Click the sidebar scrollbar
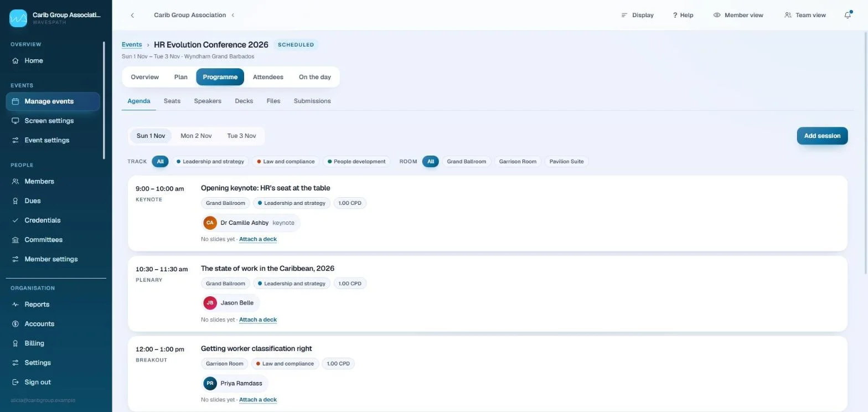This screenshot has height=412, width=868. (104, 100)
